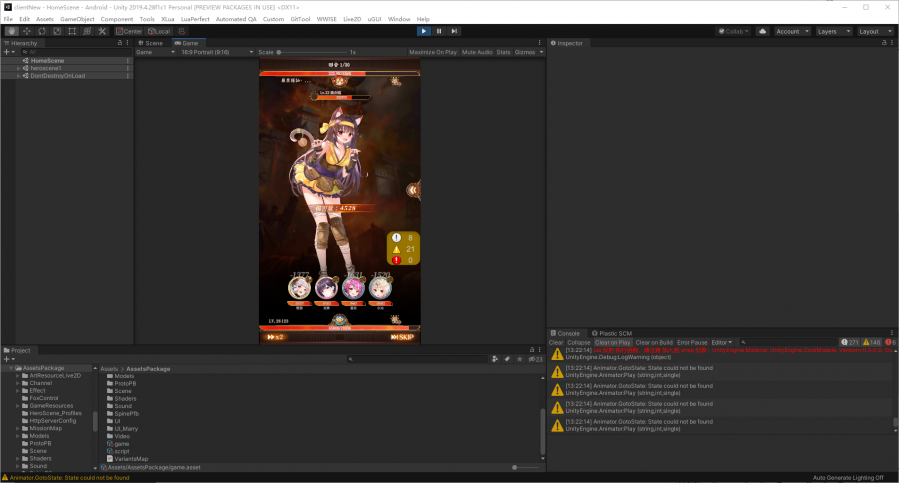Click the grid snapping icon
Screen dimensions: 899x483
tap(182, 31)
